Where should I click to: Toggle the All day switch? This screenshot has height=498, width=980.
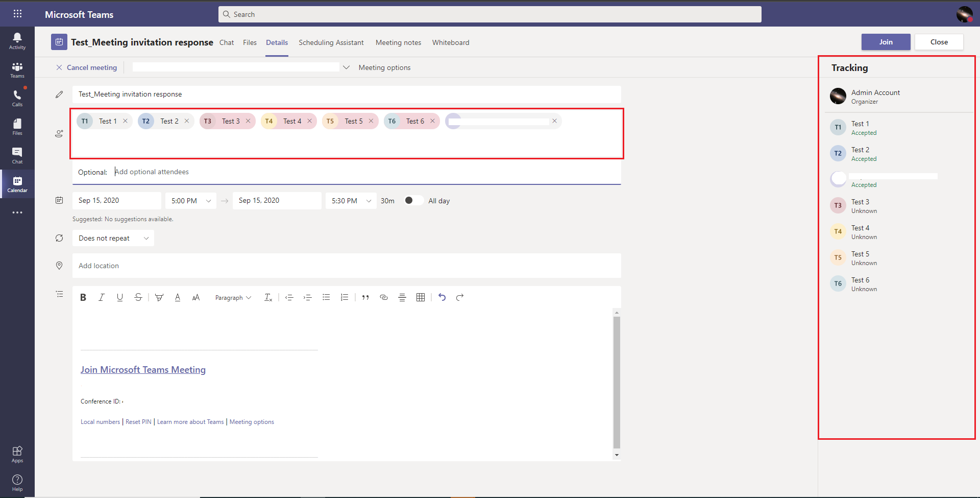click(x=414, y=200)
